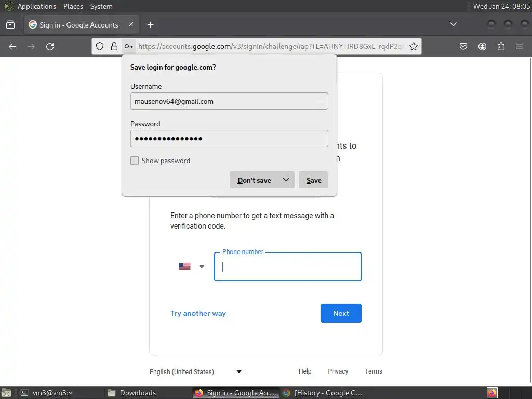Click Save to store the login
532x399 pixels.
313,180
